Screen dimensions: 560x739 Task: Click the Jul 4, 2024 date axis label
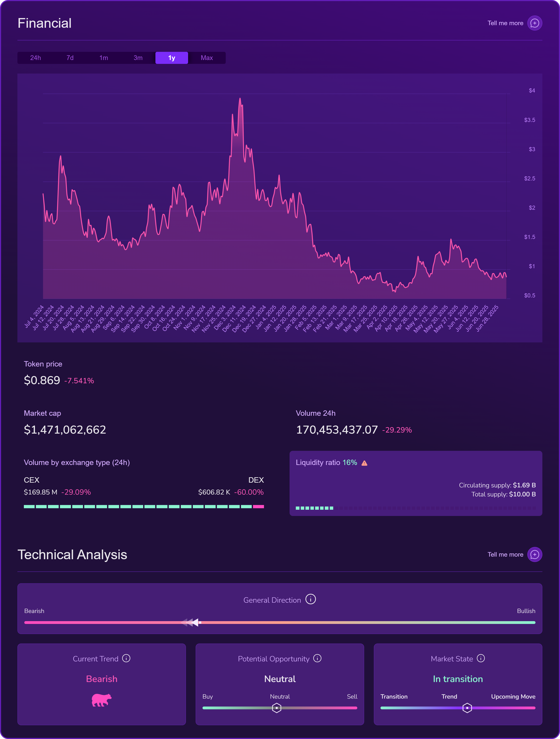pos(34,317)
